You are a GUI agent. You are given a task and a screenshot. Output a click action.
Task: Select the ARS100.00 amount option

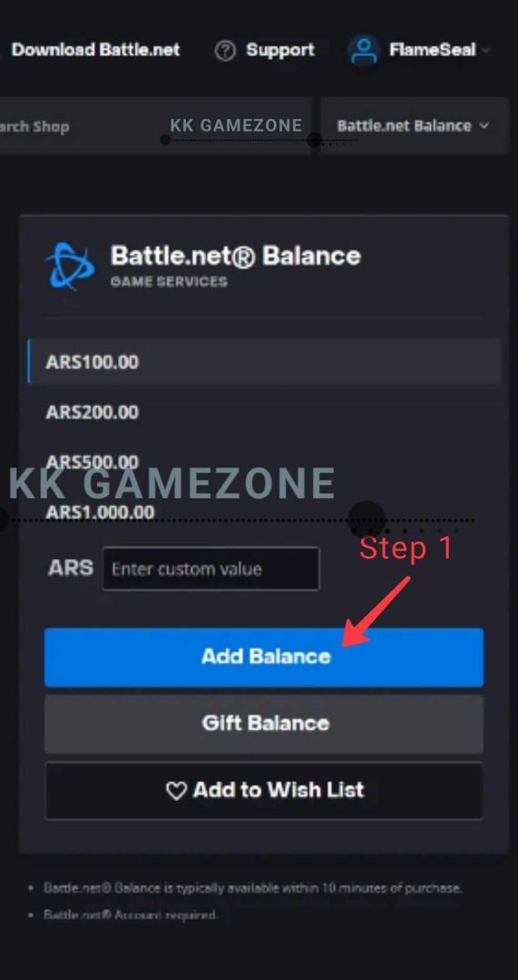point(264,362)
